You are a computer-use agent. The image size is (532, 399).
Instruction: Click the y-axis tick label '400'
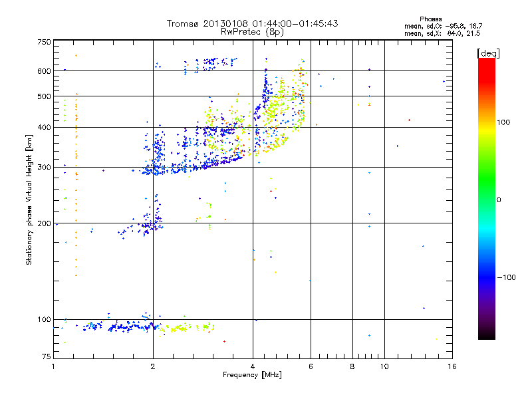[44, 128]
